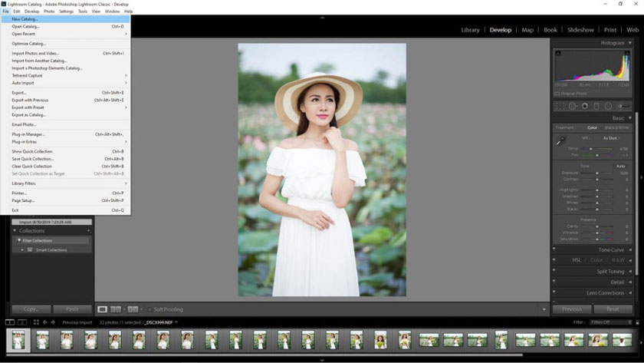
Task: Add new collection with plus icon
Action: click(x=88, y=231)
